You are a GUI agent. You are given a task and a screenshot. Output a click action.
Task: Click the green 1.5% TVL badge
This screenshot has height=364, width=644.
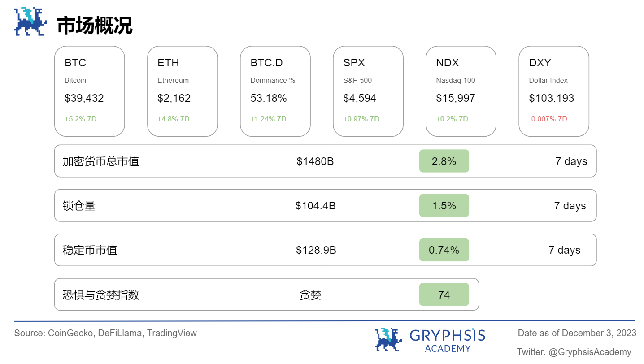(444, 205)
